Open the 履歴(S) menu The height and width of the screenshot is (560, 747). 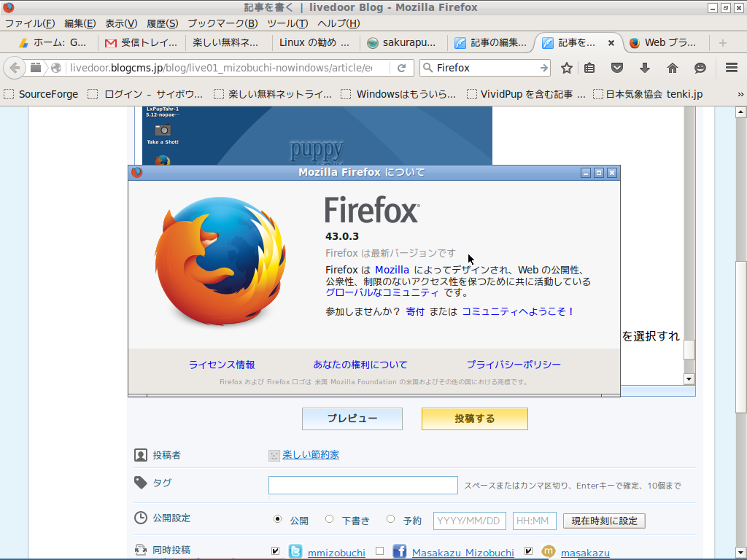tap(163, 23)
